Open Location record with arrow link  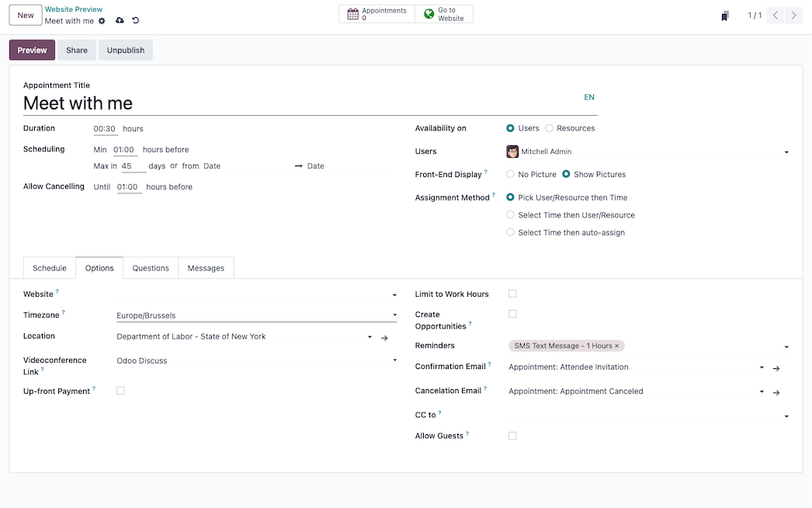pos(384,338)
